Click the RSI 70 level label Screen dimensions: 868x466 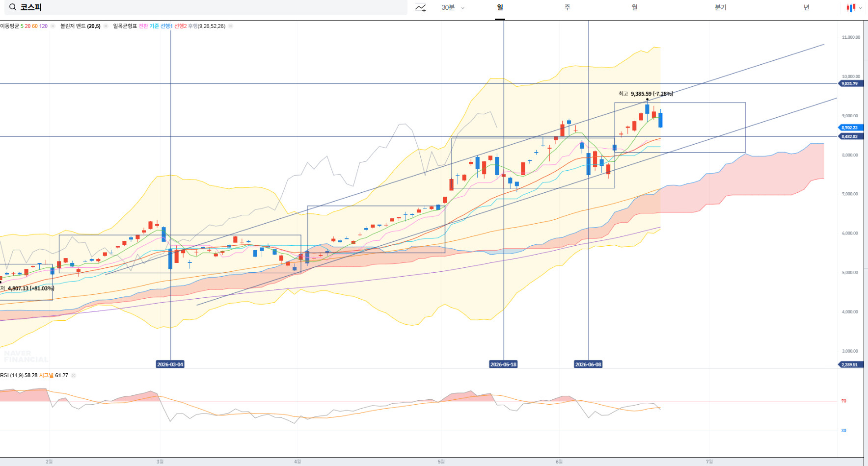844,401
